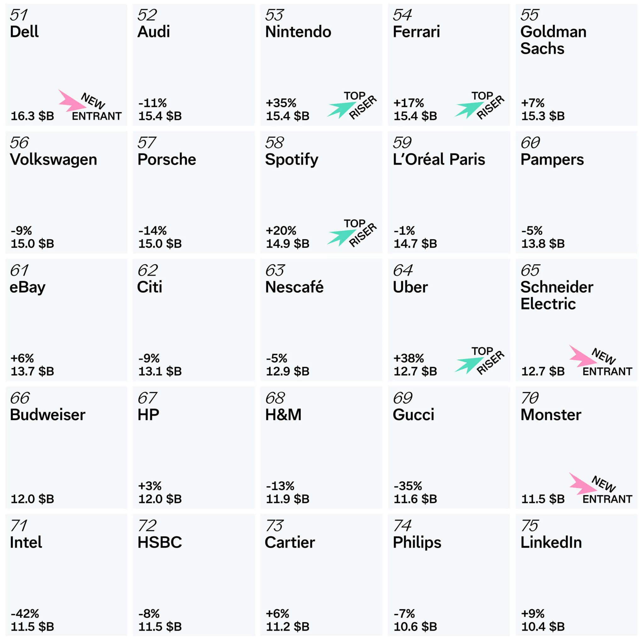This screenshot has height=644, width=644.
Task: Click Uber's green Top Riser arrow
Action: coord(468,364)
